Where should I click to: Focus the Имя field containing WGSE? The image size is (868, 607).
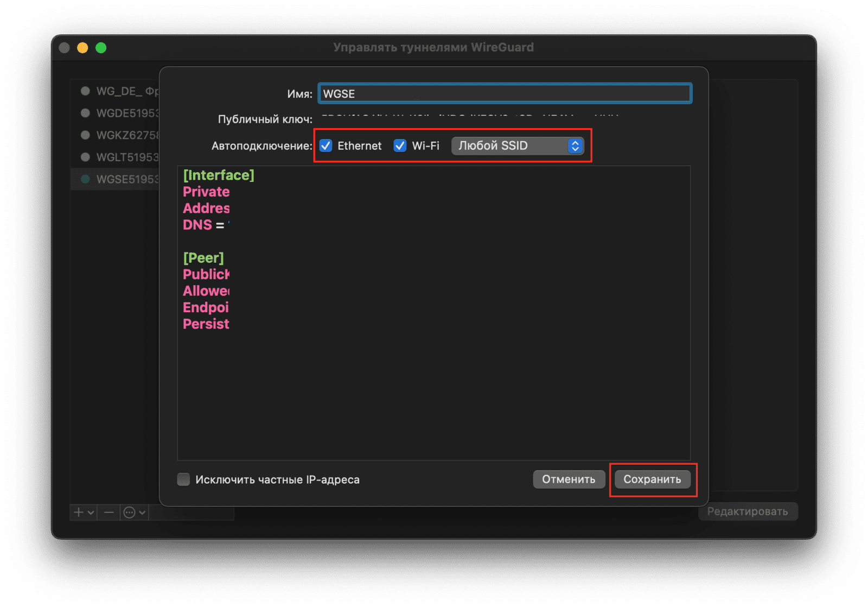[505, 93]
